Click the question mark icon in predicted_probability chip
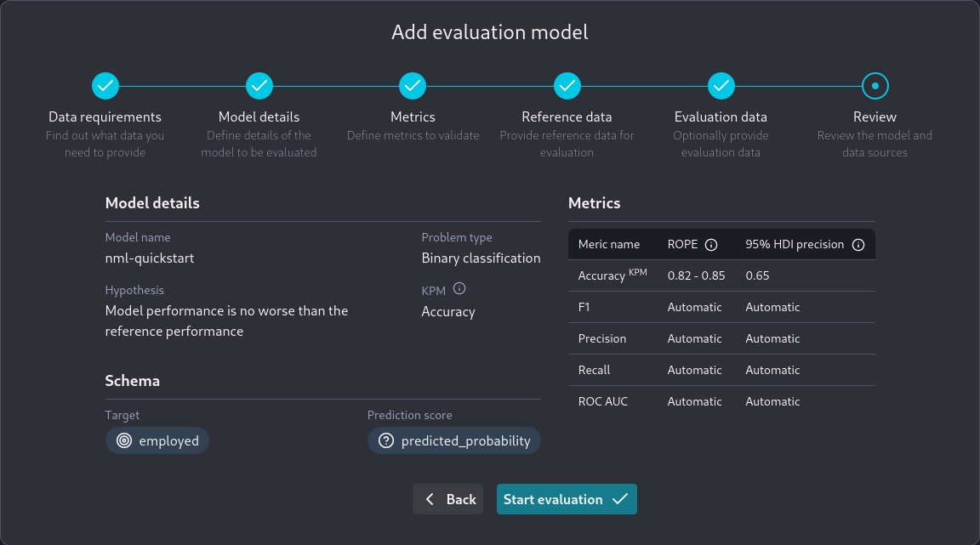This screenshot has width=980, height=545. click(386, 440)
